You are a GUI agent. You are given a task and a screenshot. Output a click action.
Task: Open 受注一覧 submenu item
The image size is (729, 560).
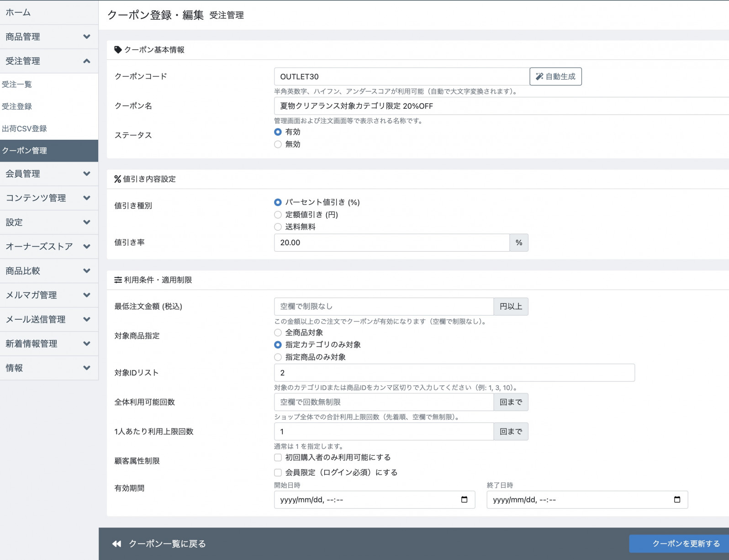pyautogui.click(x=49, y=85)
